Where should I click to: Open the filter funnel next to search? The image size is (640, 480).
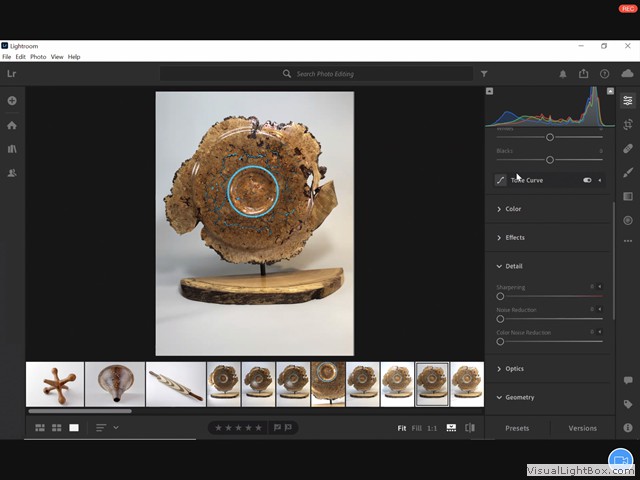[484, 74]
